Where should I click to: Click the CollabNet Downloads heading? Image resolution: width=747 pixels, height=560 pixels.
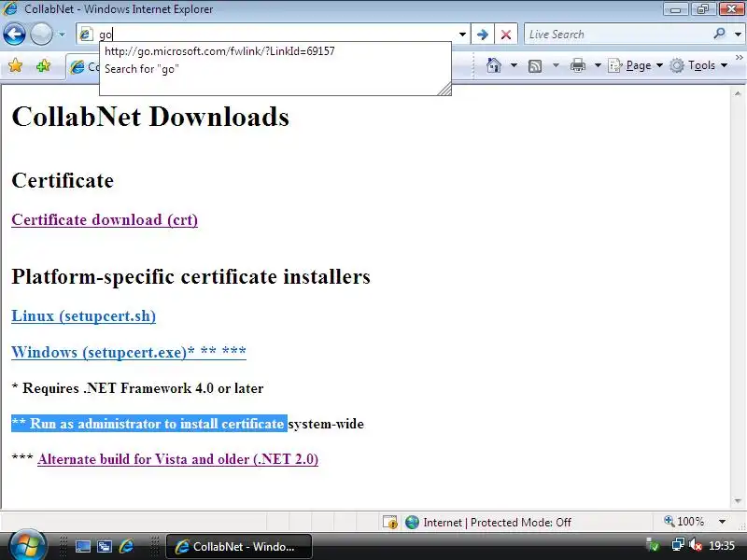pyautogui.click(x=150, y=117)
